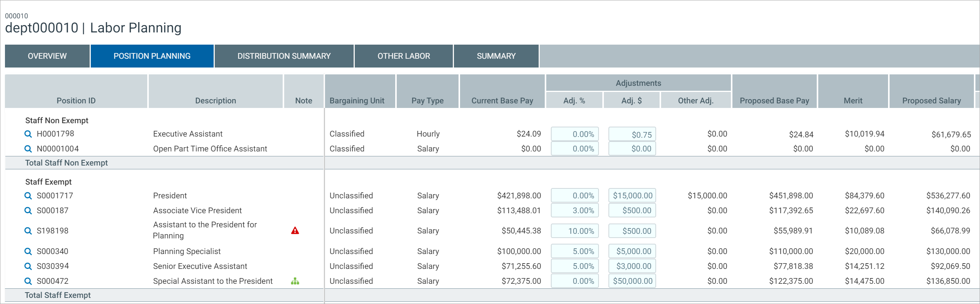Click Adj. $ field showing $50,000.00
Screen dimensions: 980x304
coord(632,281)
